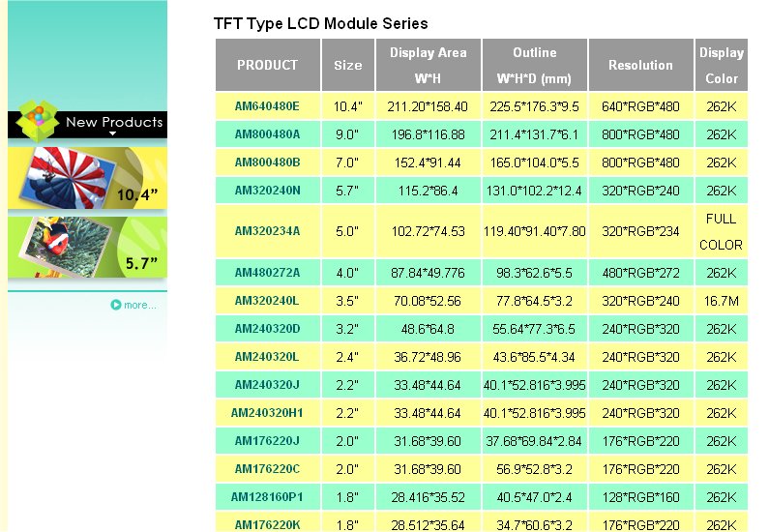
Task: Expand the New Products dropdown arrow
Action: point(113,134)
